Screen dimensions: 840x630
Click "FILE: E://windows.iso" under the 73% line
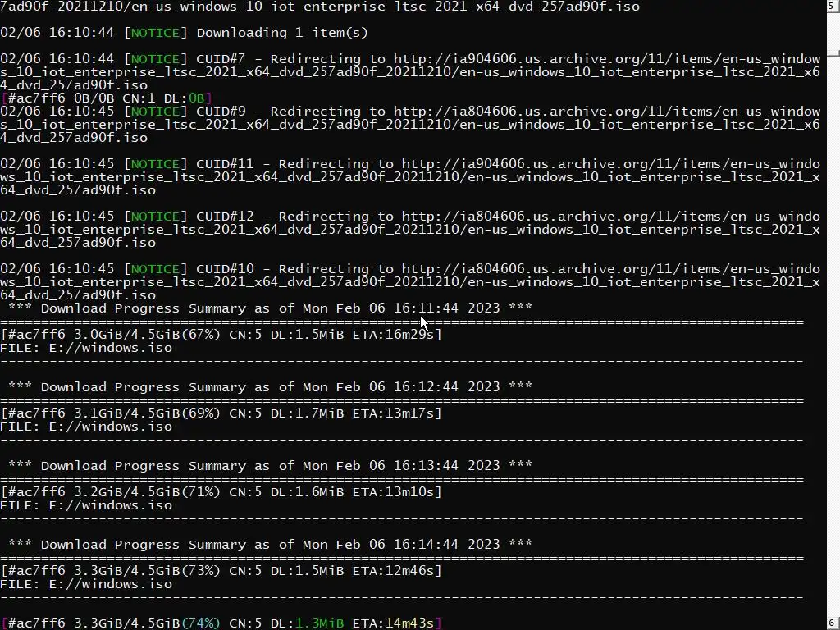click(86, 584)
